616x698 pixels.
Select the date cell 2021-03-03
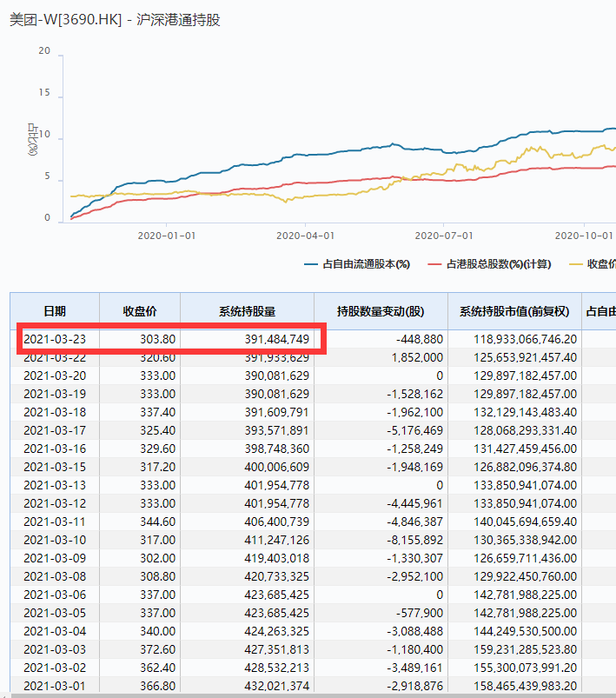point(55,649)
